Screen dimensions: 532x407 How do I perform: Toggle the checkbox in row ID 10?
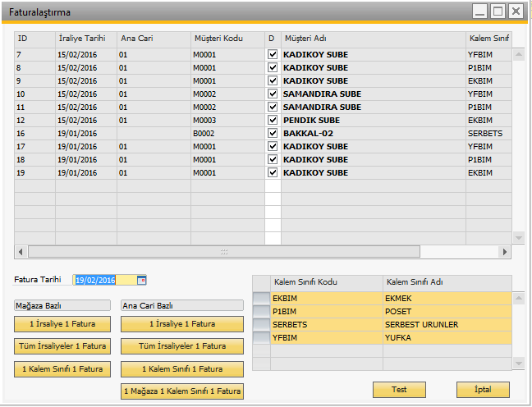pos(273,94)
